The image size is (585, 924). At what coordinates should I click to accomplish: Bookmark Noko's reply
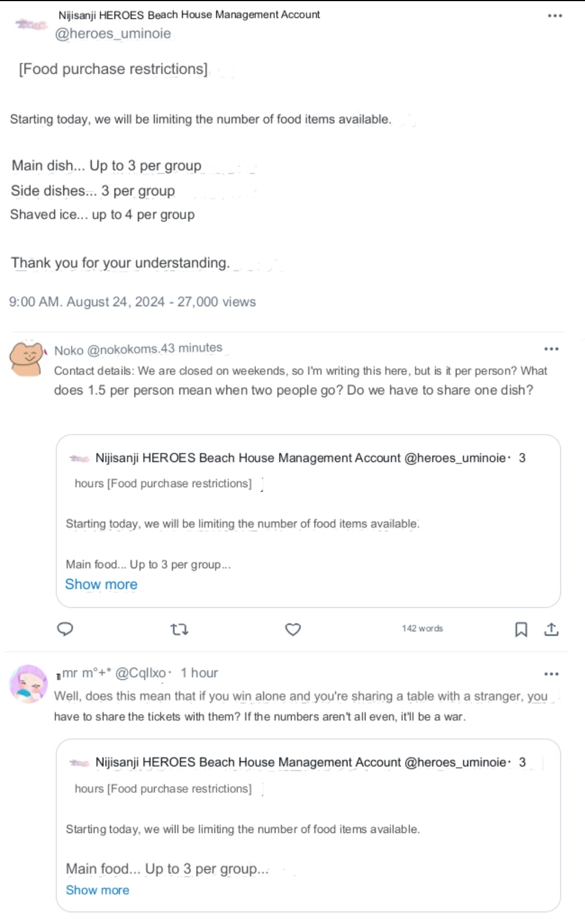(x=521, y=630)
